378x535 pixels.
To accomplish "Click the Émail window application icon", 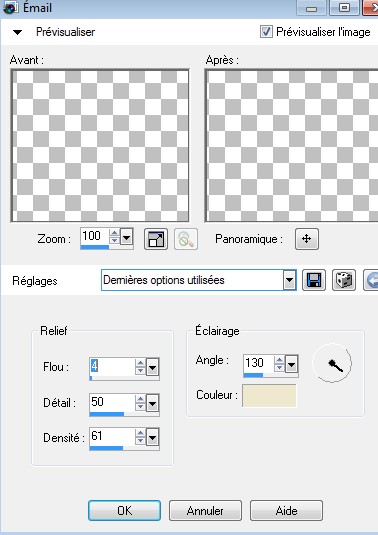I will (x=10, y=8).
